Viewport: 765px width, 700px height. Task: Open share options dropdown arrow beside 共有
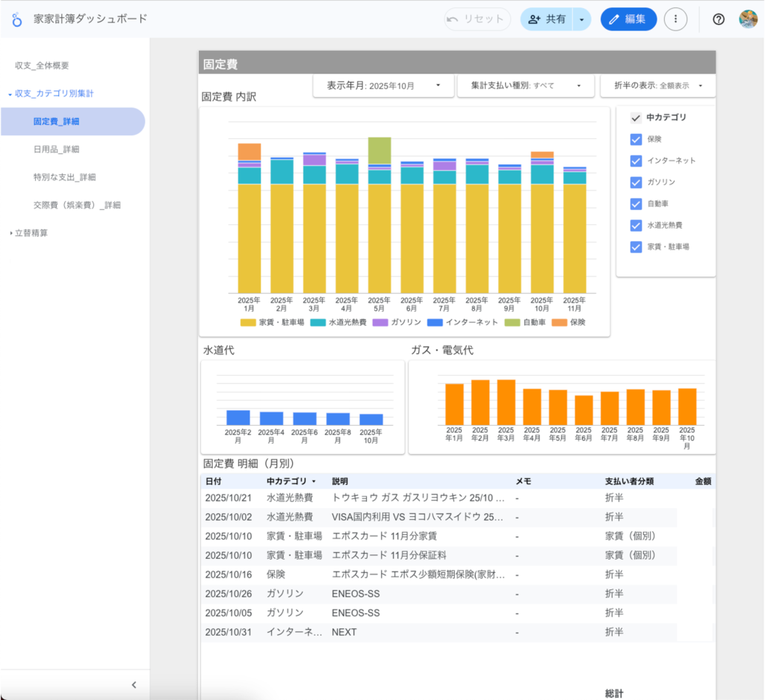point(582,19)
